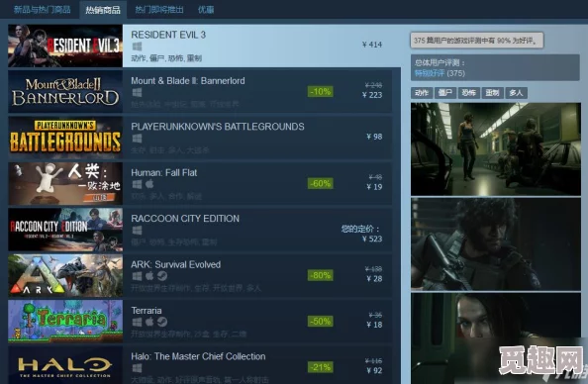Click the 多人 tag button

tap(516, 93)
